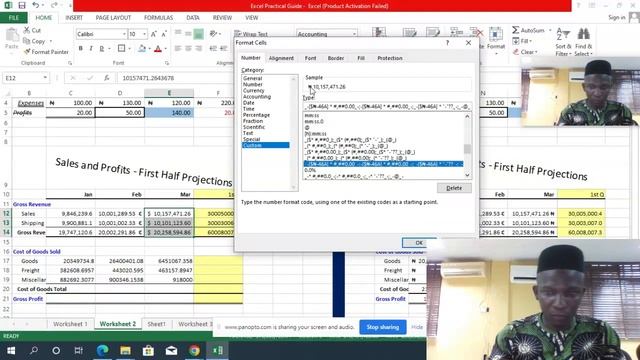Click OK in Format Cells dialog
The height and width of the screenshot is (360, 640).
(x=419, y=242)
